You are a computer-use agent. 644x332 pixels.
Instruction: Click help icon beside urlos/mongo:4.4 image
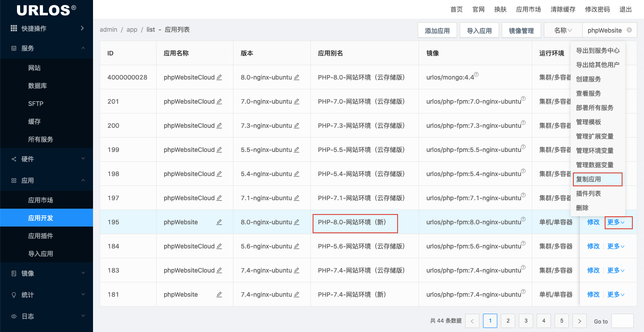pos(476,75)
